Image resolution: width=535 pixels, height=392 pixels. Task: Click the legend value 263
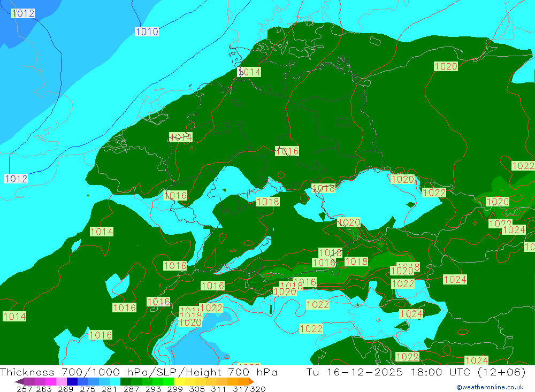[44, 389]
